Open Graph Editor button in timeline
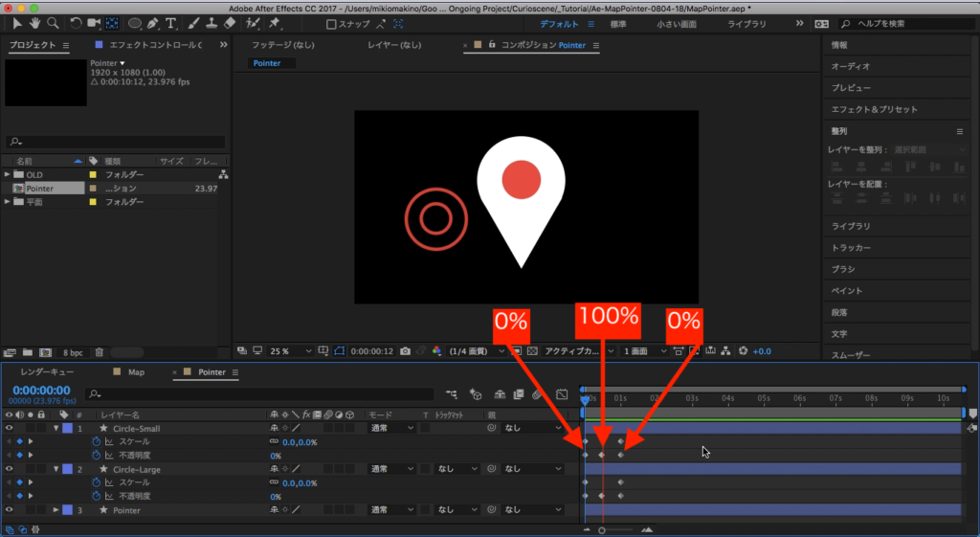The image size is (980, 537). pos(562,393)
